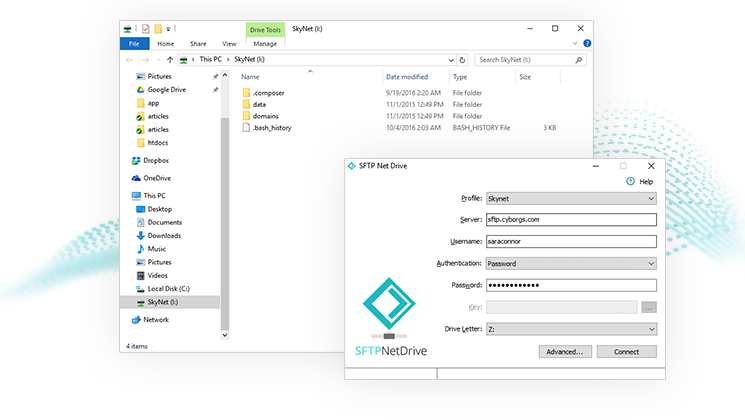This screenshot has height=420, width=745.
Task: Select This PC in navigation pane
Action: [154, 196]
